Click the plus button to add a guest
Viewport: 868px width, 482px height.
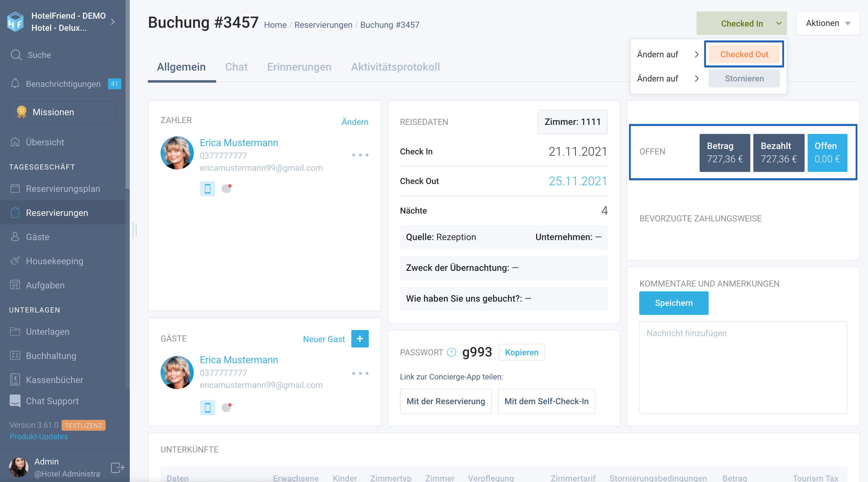tap(360, 338)
